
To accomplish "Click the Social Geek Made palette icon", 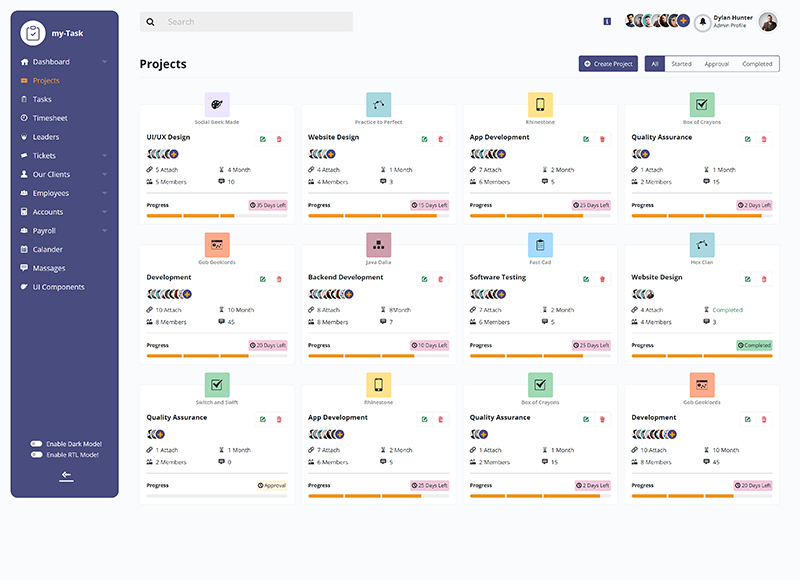I will 217,104.
